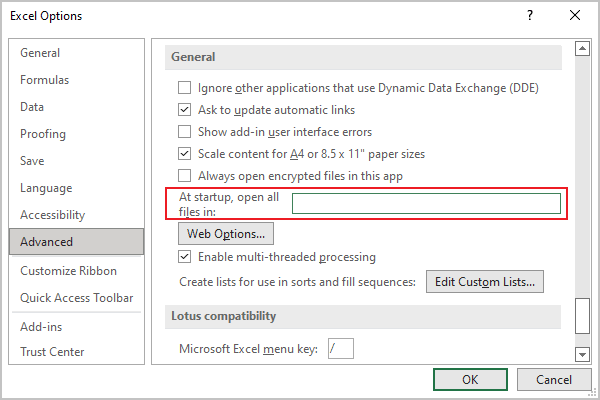Open the Web Options dialog
This screenshot has height=400, width=600.
pos(226,233)
